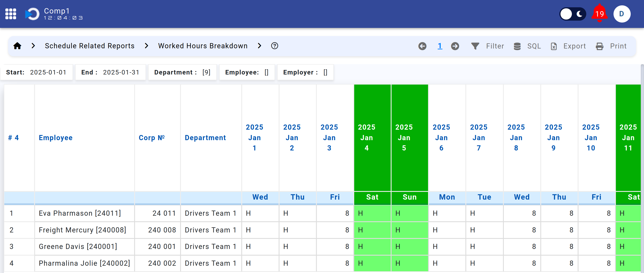Click the navigate previous page arrow
The image size is (644, 273).
pyautogui.click(x=423, y=46)
